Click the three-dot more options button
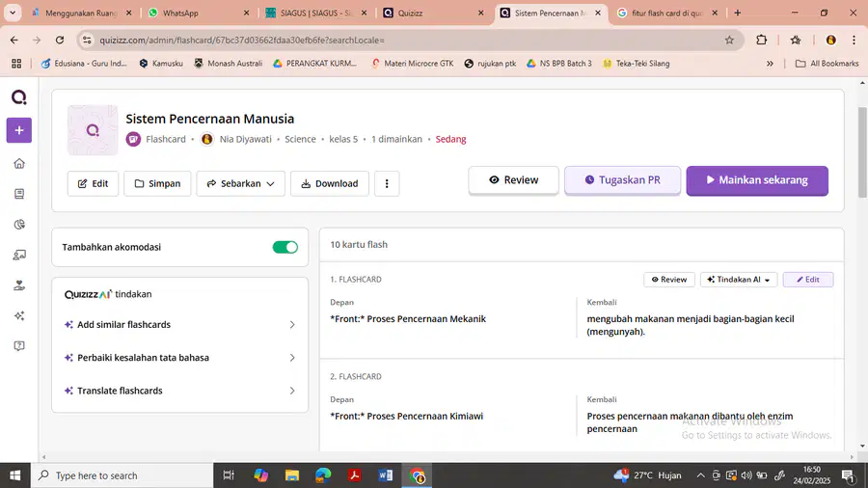The height and width of the screenshot is (488, 868). [x=387, y=183]
